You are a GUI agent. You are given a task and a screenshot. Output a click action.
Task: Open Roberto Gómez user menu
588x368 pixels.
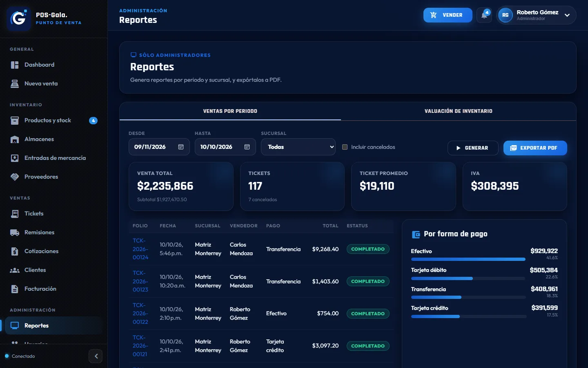pyautogui.click(x=537, y=15)
